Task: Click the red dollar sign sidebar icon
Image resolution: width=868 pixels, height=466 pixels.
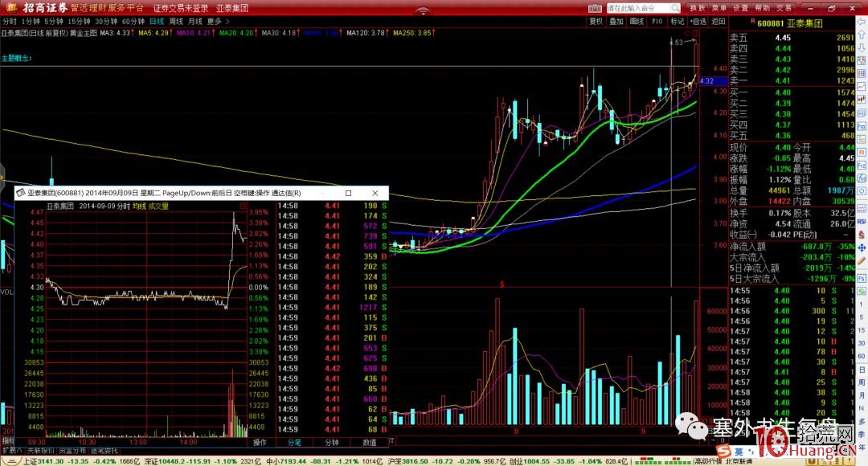Action: [862, 235]
